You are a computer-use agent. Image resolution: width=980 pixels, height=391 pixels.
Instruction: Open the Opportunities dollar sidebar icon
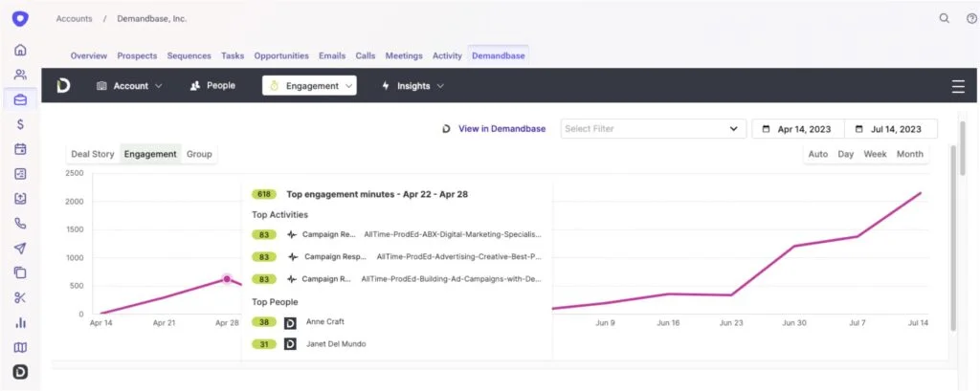(20, 124)
